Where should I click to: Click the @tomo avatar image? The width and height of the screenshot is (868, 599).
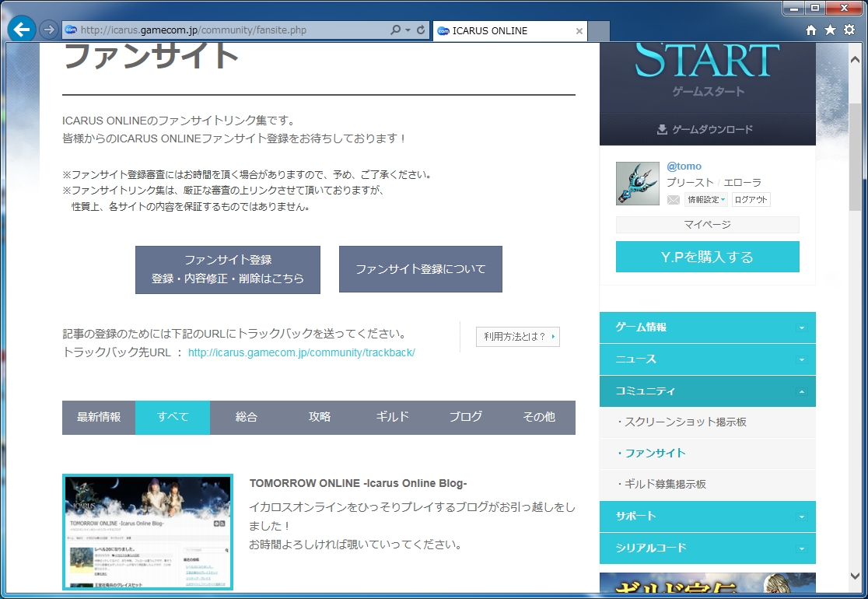(638, 184)
